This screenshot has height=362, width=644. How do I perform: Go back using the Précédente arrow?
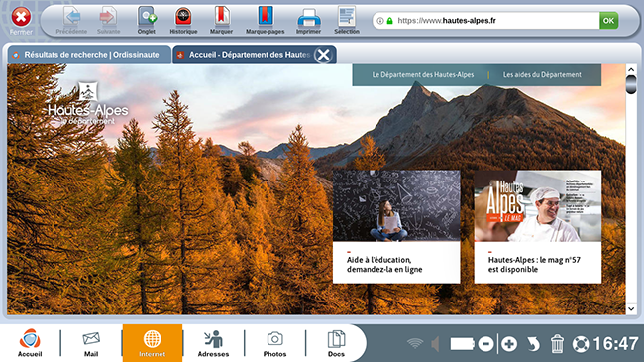[x=71, y=20]
